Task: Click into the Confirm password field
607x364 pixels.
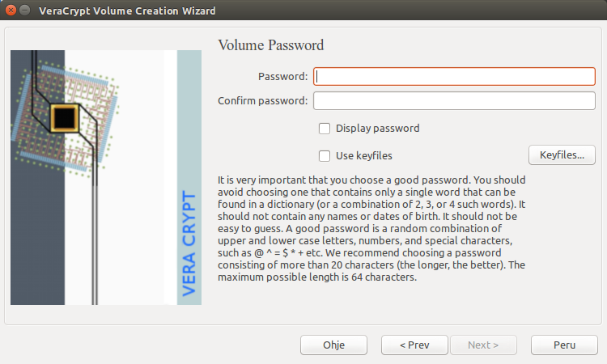Action: (453, 101)
